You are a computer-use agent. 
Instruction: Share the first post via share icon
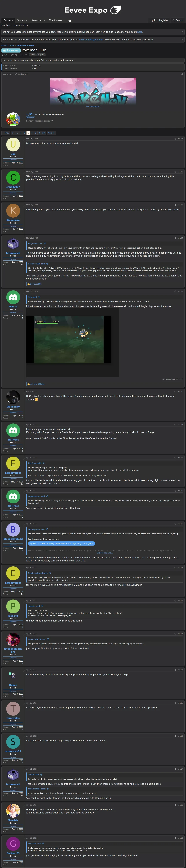(x=182, y=74)
